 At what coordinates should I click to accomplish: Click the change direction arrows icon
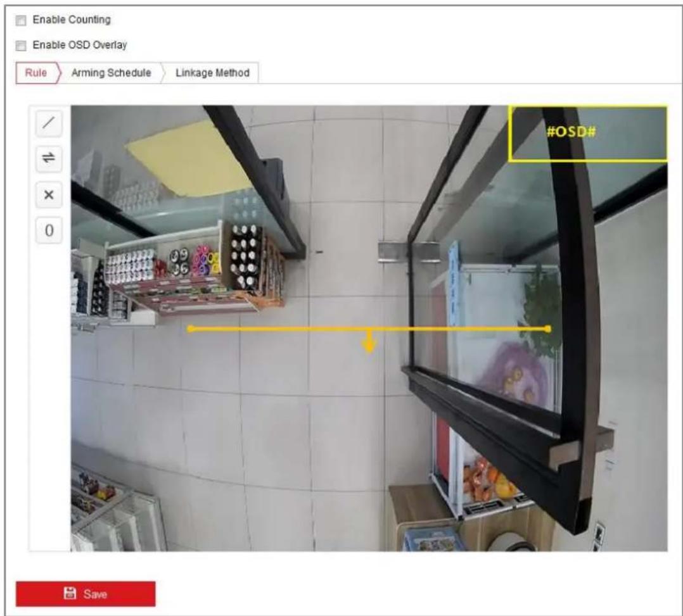pos(48,158)
